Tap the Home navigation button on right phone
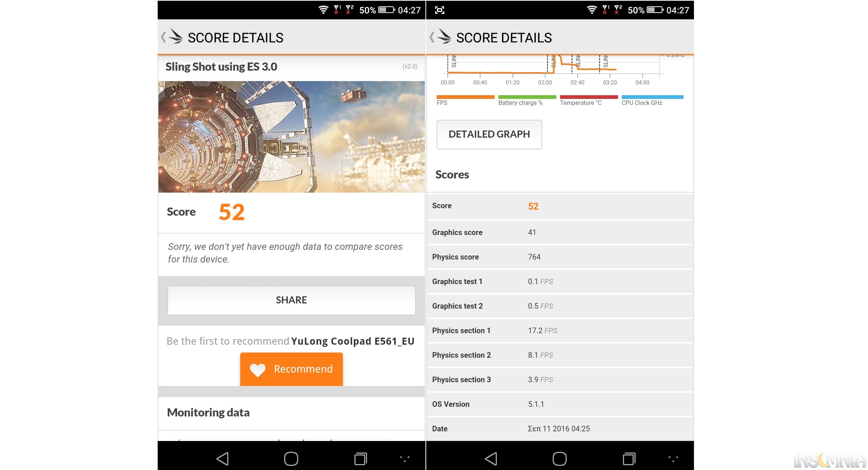This screenshot has height=470, width=868. click(x=560, y=458)
